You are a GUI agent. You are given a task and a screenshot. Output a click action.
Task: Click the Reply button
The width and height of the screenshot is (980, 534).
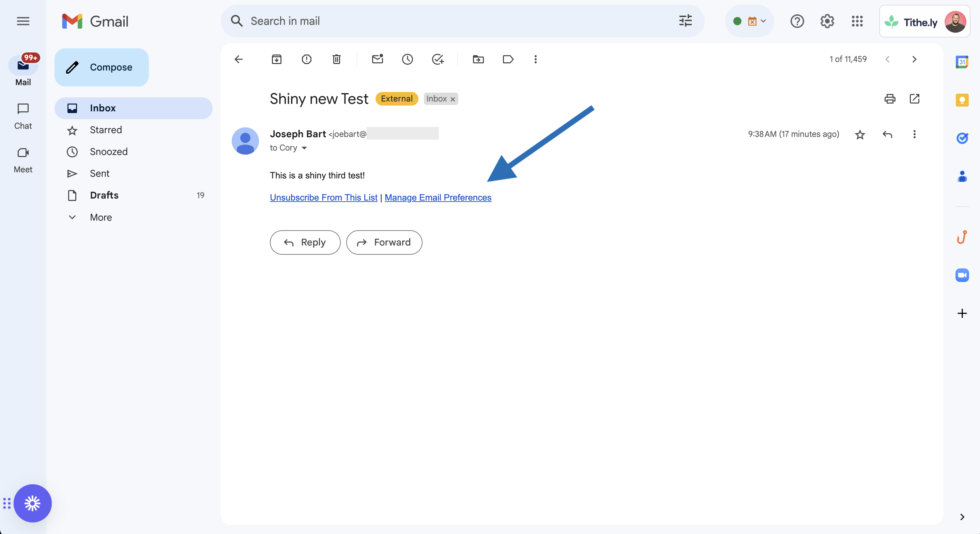click(x=305, y=242)
